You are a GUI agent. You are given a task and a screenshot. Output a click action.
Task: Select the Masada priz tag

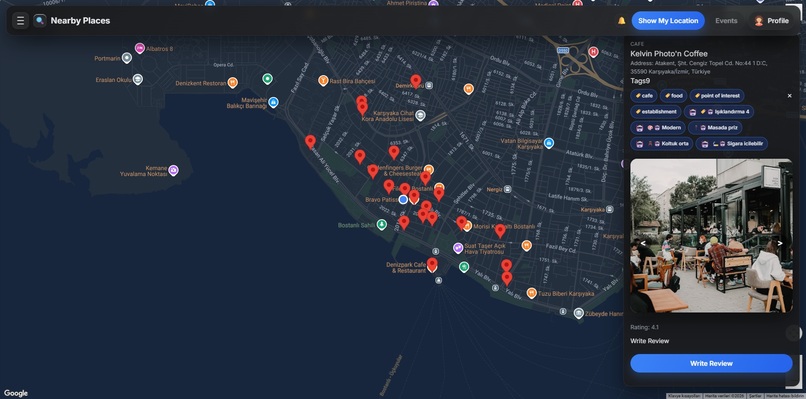pos(715,128)
